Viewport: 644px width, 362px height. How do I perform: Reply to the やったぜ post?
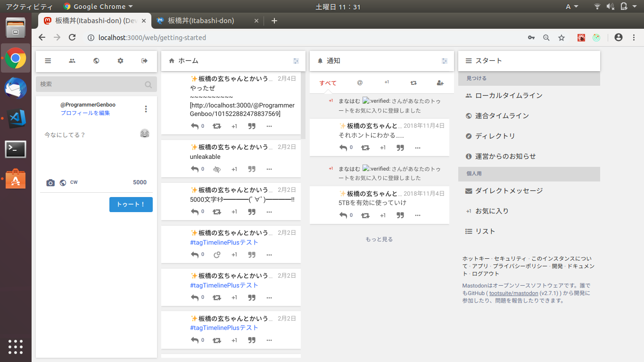tap(195, 126)
